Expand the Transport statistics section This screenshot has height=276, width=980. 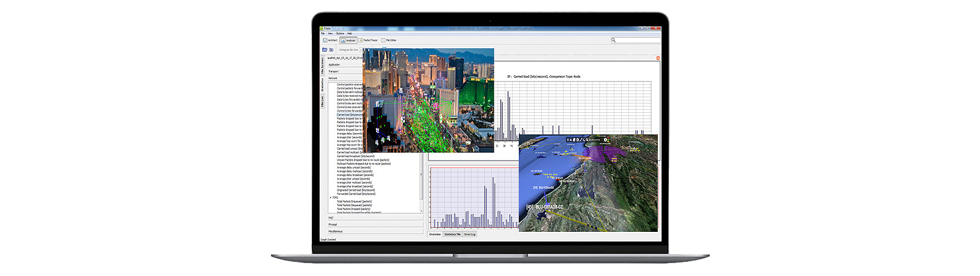tap(345, 71)
